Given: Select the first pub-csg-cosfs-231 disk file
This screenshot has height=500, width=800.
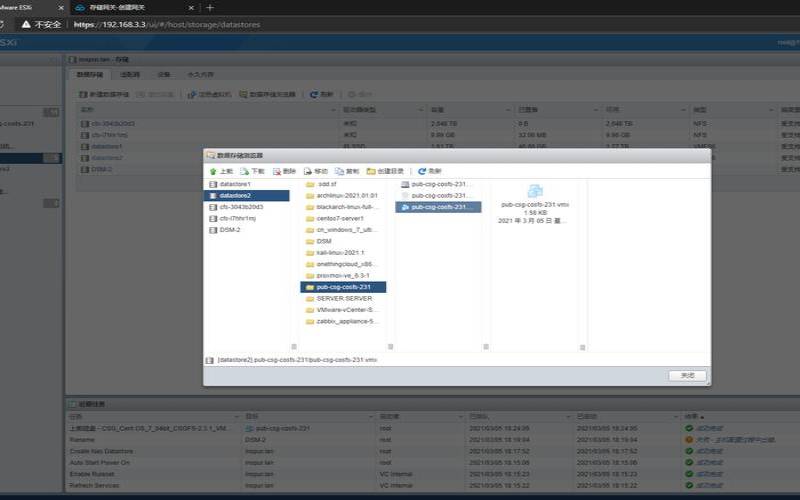Looking at the screenshot, I should 438,184.
